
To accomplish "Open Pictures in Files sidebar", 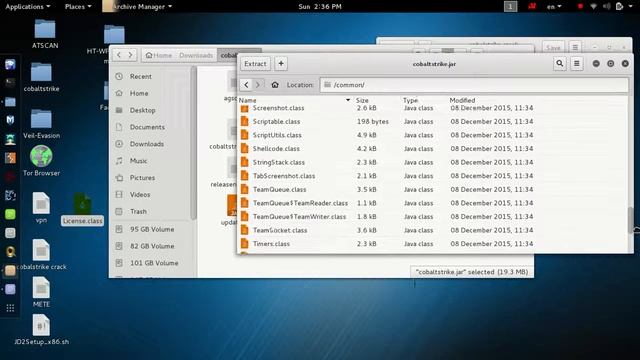I will [x=151, y=178].
